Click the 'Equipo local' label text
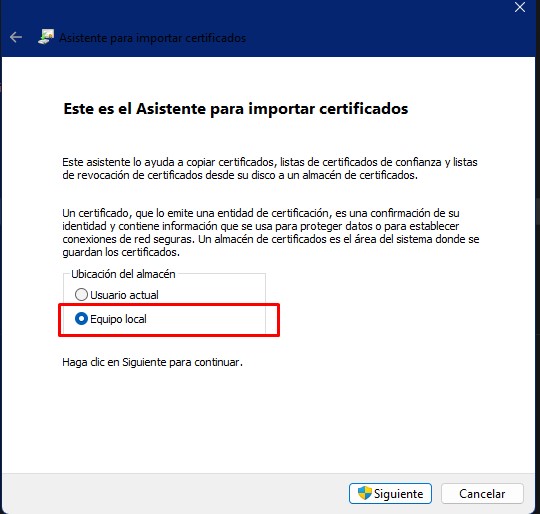This screenshot has height=514, width=540. pyautogui.click(x=118, y=319)
